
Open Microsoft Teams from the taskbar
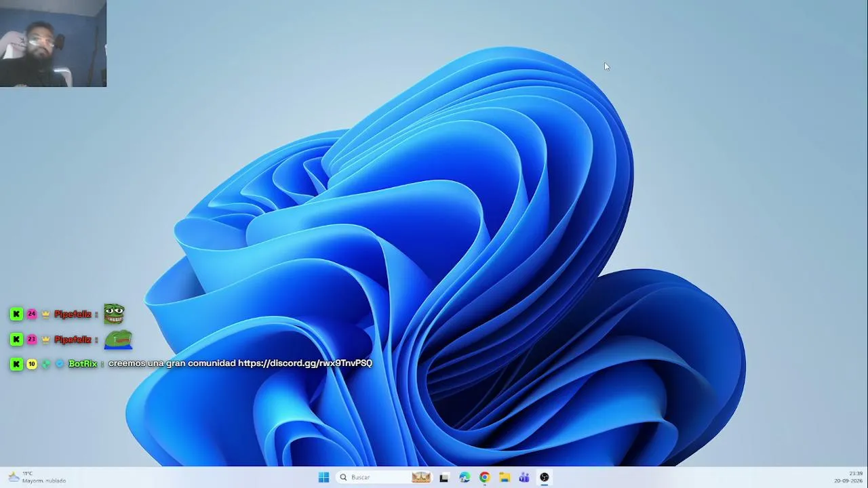pyautogui.click(x=524, y=477)
